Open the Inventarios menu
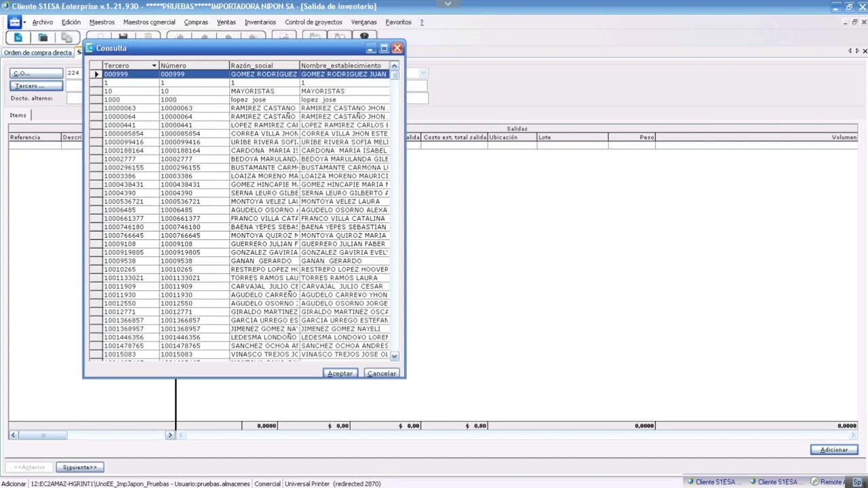 [x=260, y=22]
